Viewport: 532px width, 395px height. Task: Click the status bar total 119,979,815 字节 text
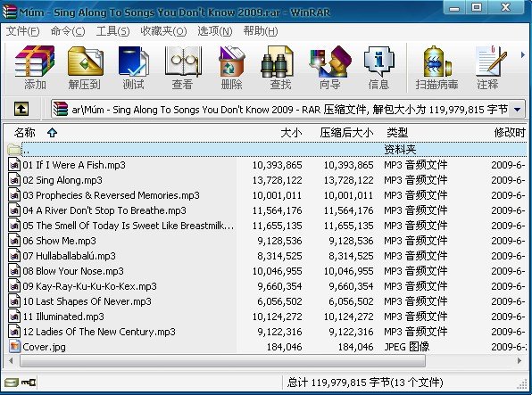(x=365, y=383)
